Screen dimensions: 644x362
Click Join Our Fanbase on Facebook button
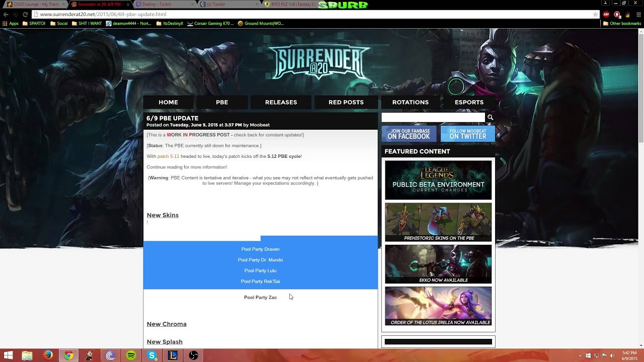pyautogui.click(x=409, y=134)
